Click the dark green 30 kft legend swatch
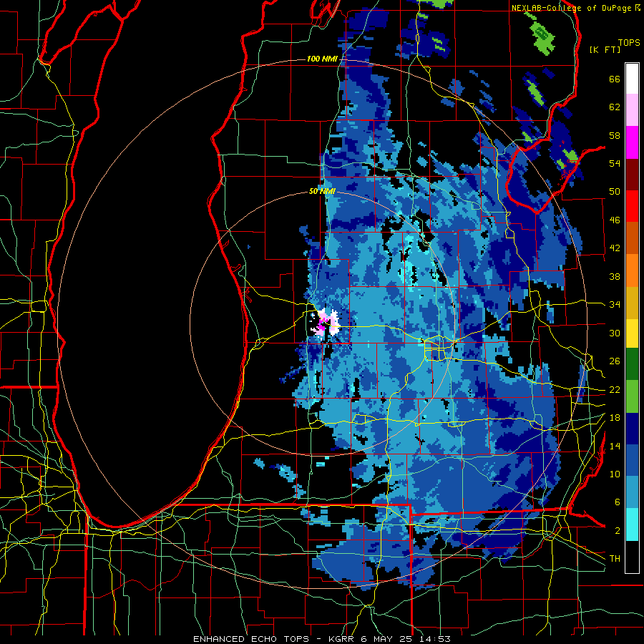This screenshot has height=644, width=644. [632, 364]
